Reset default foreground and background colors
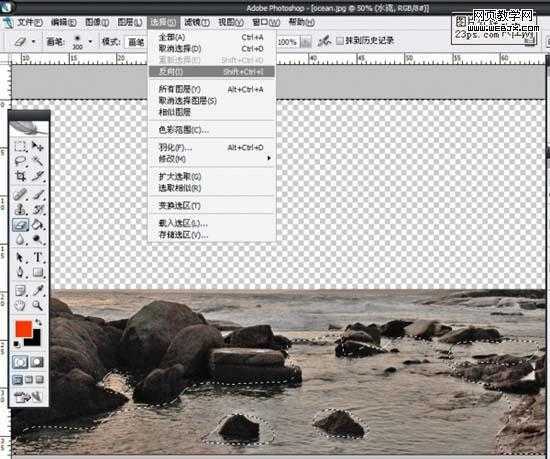 pyautogui.click(x=16, y=344)
